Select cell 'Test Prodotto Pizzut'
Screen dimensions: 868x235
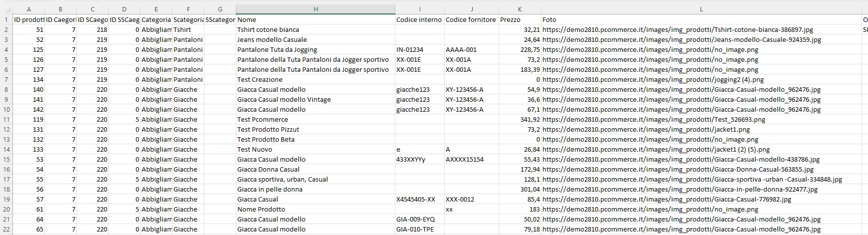(x=316, y=129)
